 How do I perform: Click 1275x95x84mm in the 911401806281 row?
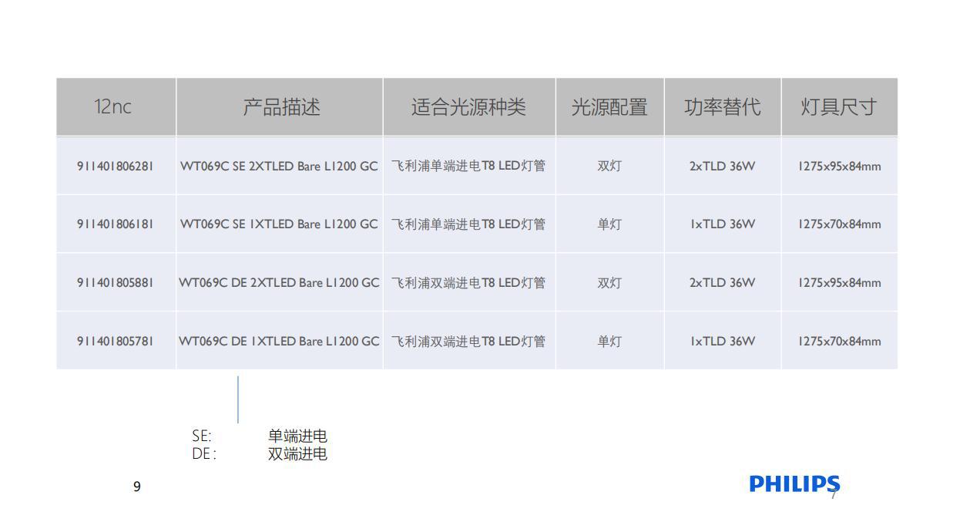[840, 166]
